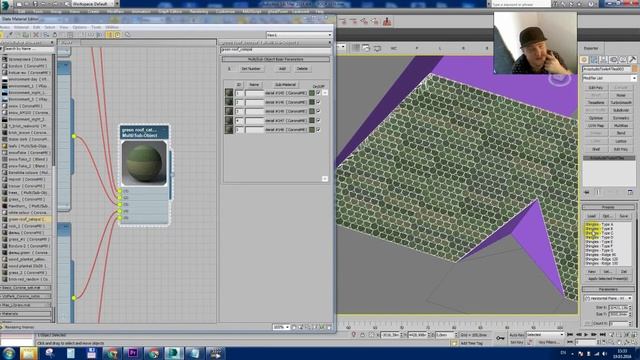The width and height of the screenshot is (640, 360).
Task: Expand the Max_1_Grass.mat library group
Action: coord(26,305)
